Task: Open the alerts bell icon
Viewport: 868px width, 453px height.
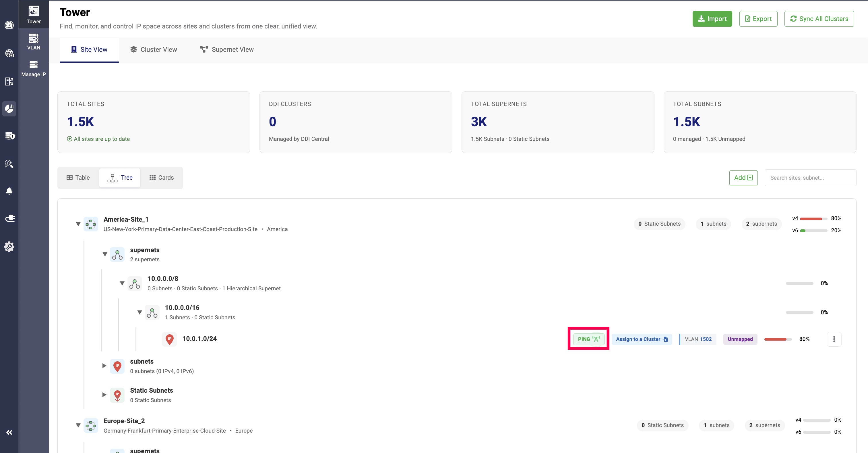Action: [x=9, y=191]
